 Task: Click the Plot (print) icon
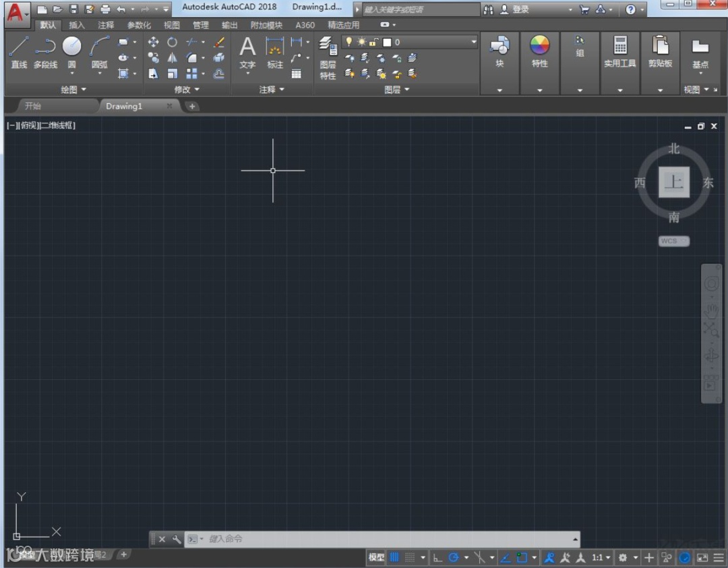click(x=105, y=9)
